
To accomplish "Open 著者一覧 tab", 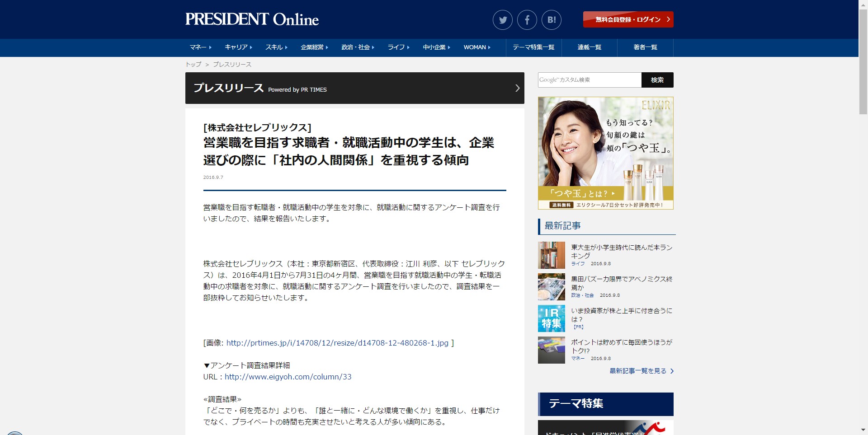I will tap(645, 47).
